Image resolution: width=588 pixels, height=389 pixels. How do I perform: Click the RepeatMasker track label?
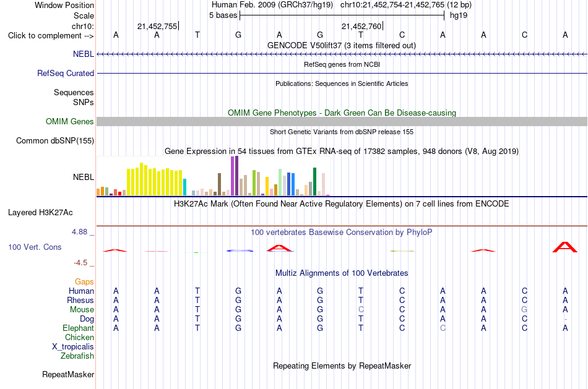point(68,374)
